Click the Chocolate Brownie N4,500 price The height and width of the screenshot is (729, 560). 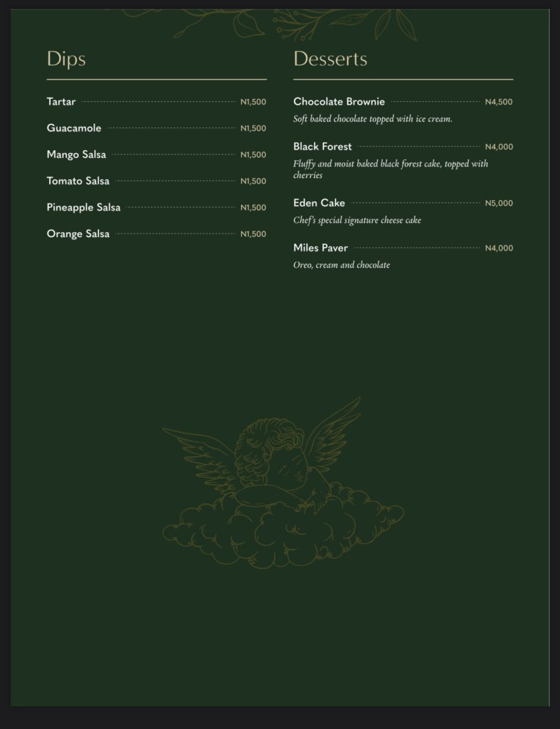coord(498,102)
